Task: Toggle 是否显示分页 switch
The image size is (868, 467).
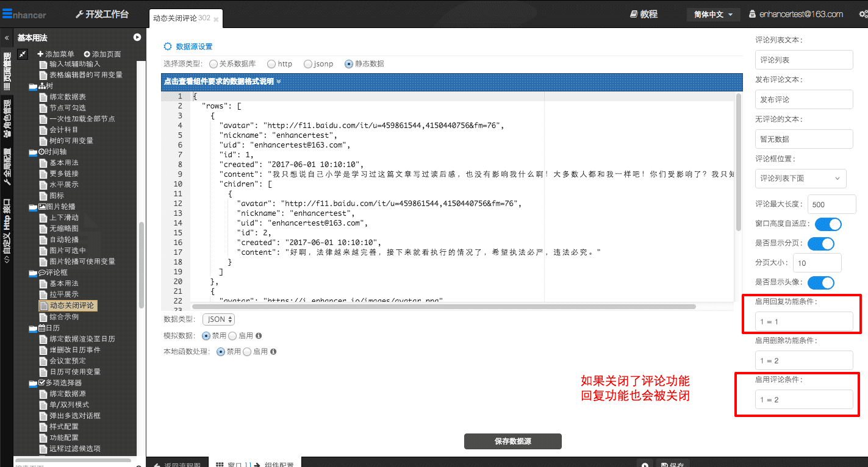Action: (820, 244)
